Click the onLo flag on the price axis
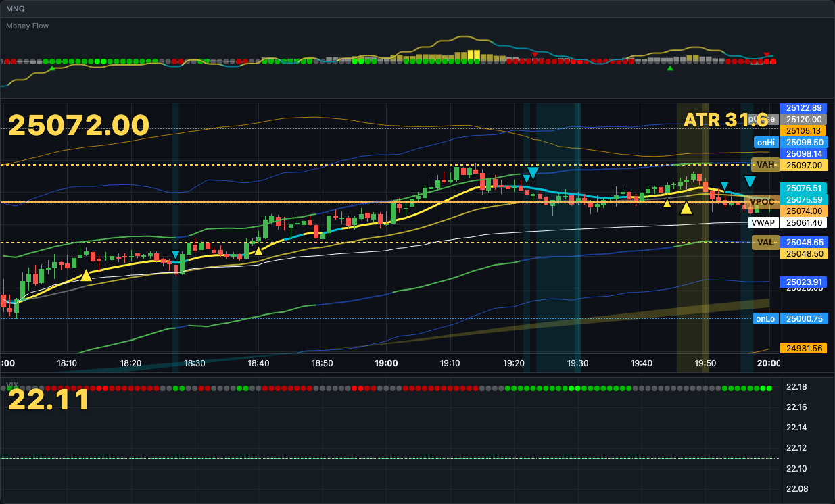 (765, 318)
